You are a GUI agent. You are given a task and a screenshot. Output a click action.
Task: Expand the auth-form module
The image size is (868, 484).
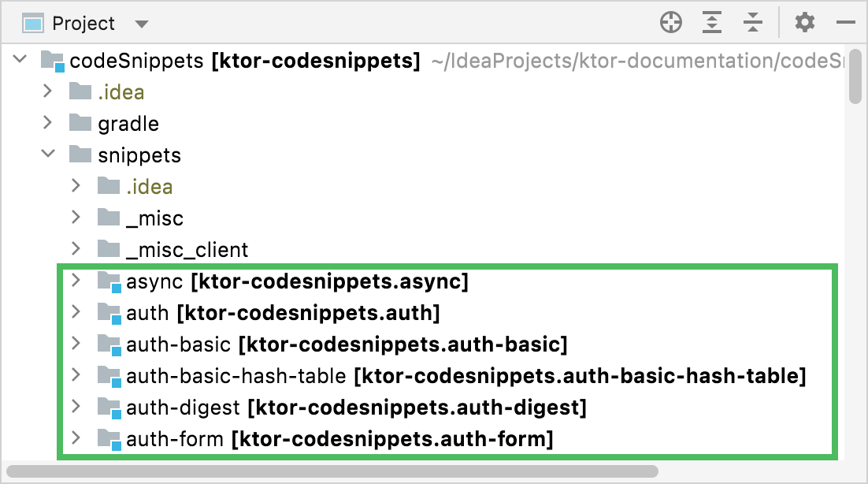click(76, 438)
